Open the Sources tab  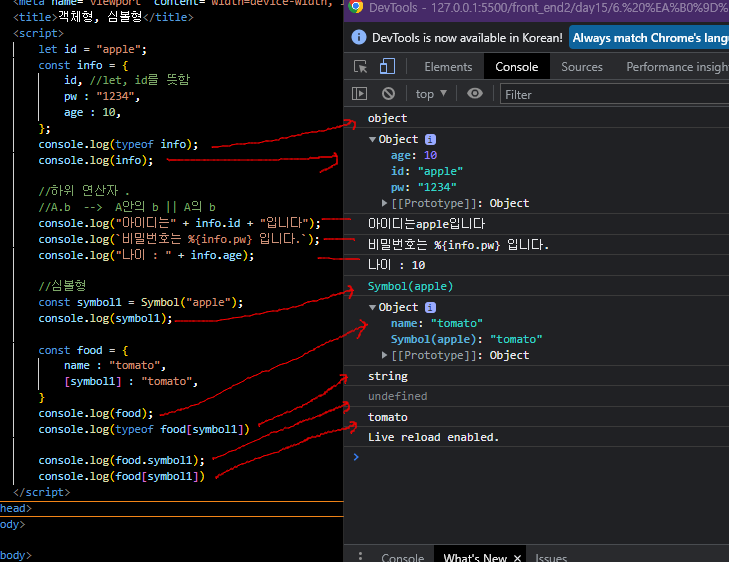click(x=582, y=67)
